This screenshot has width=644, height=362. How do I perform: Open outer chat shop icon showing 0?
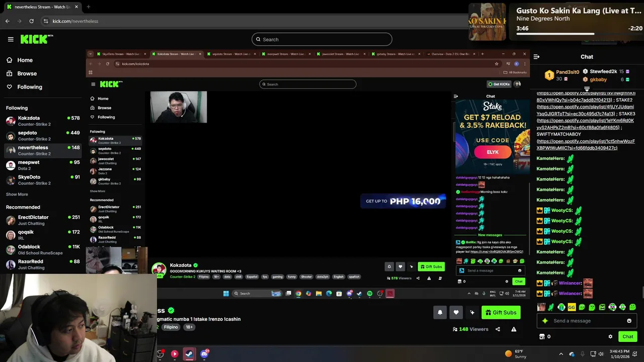545,336
